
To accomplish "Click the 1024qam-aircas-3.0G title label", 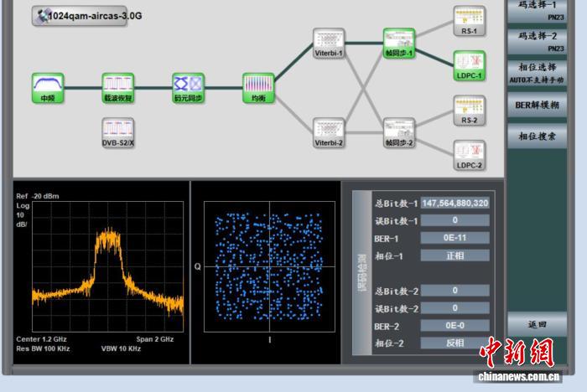I will [80, 16].
